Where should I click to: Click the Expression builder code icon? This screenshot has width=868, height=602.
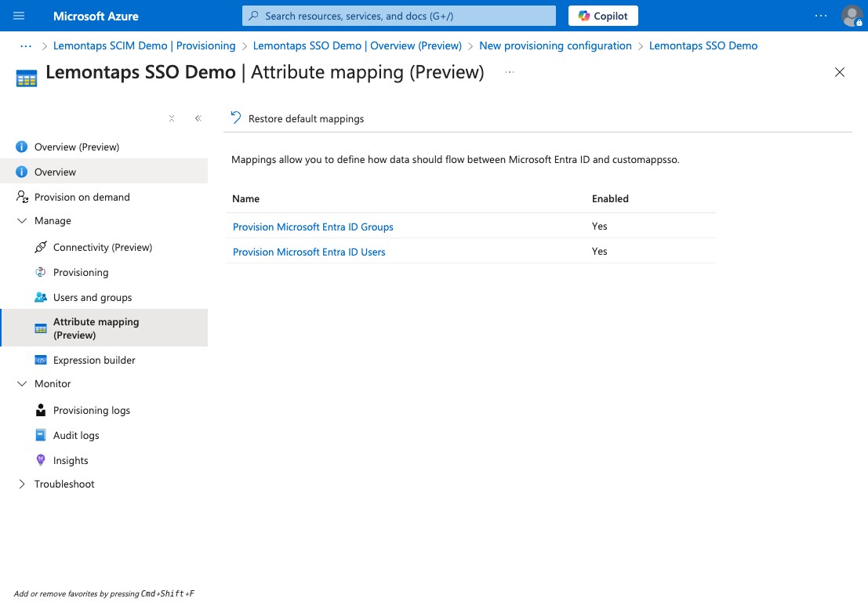41,361
